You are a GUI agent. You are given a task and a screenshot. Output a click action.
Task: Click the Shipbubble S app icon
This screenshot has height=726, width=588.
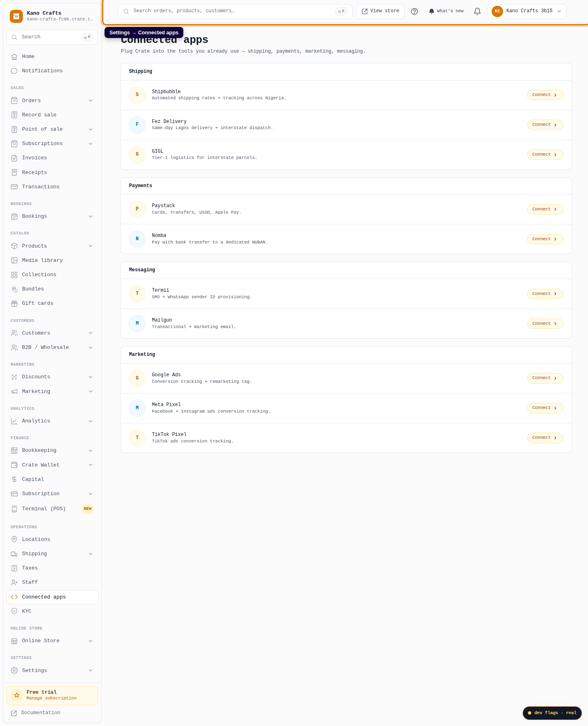click(137, 95)
